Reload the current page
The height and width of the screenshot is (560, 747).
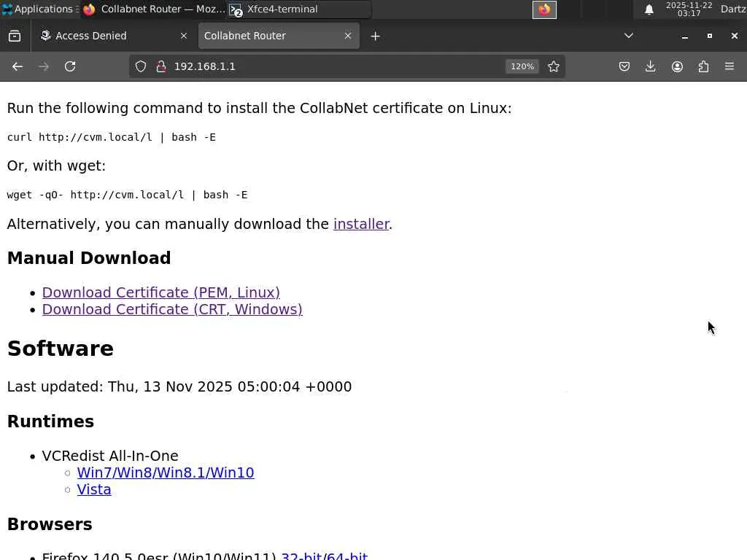[x=70, y=66]
